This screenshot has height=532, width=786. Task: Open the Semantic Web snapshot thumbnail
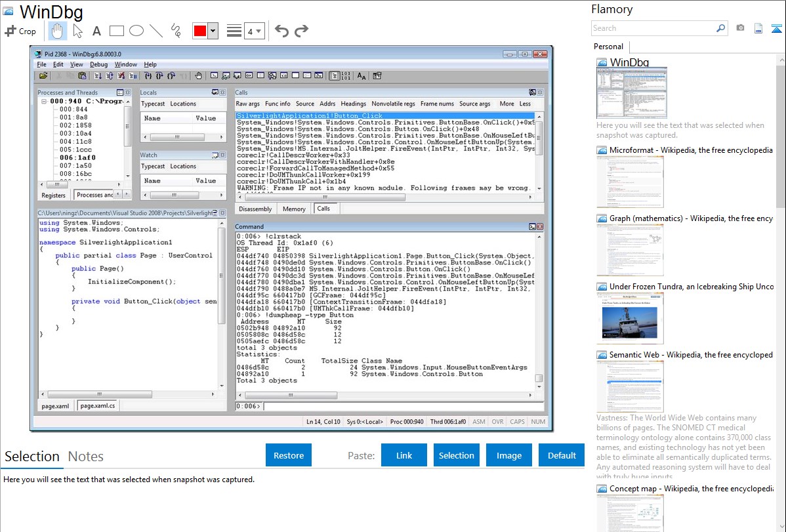(x=630, y=386)
